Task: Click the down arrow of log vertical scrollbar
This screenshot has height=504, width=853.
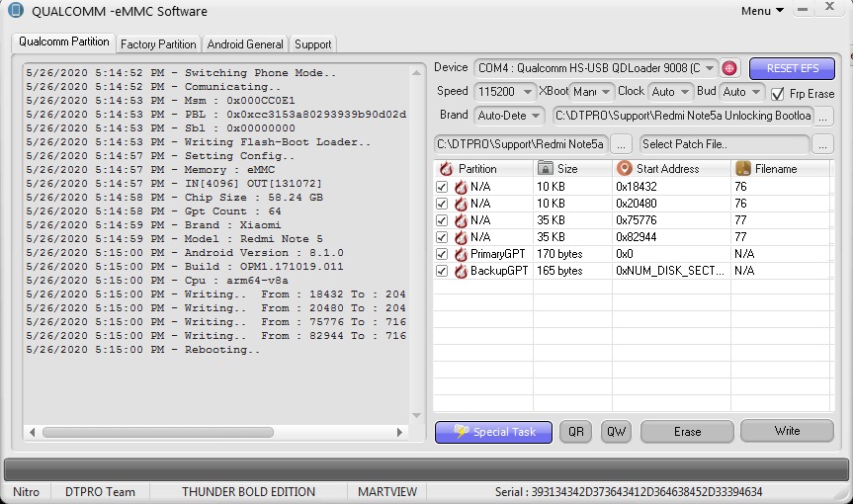Action: pyautogui.click(x=417, y=415)
